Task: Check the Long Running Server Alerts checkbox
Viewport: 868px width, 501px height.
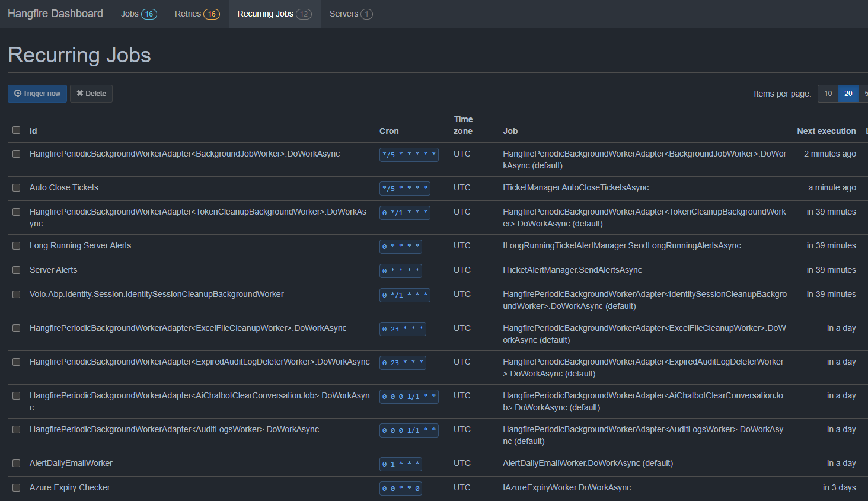Action: [x=17, y=246]
